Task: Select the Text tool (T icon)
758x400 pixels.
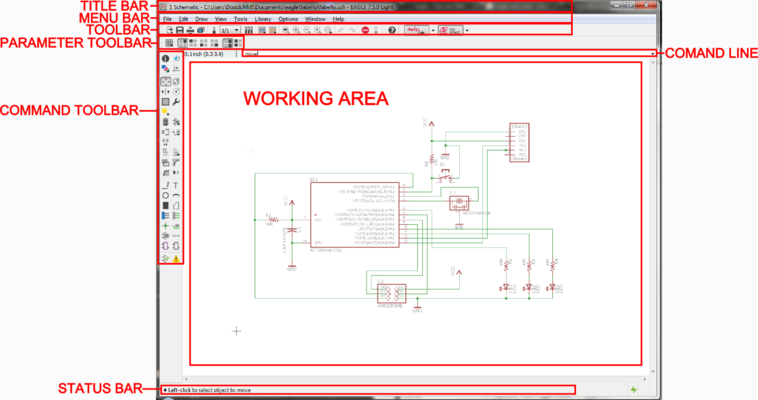Action: (x=176, y=185)
